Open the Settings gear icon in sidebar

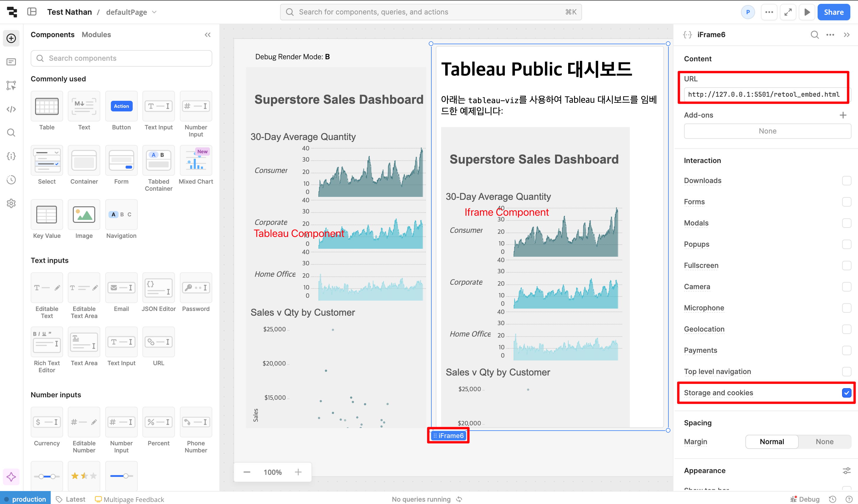tap(11, 203)
